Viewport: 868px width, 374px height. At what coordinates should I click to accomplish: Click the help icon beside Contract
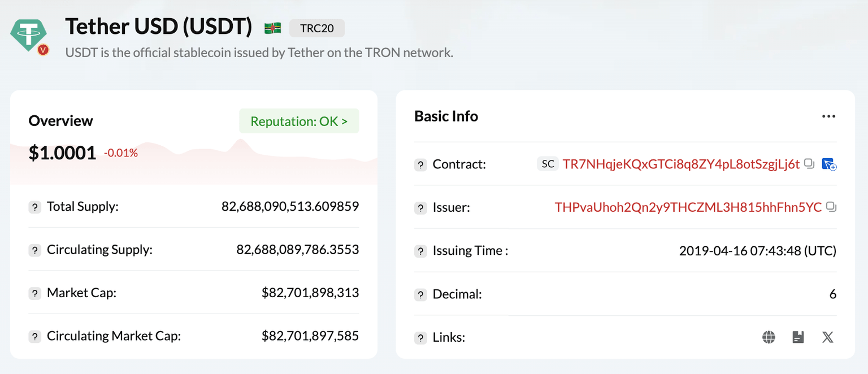[x=420, y=164]
